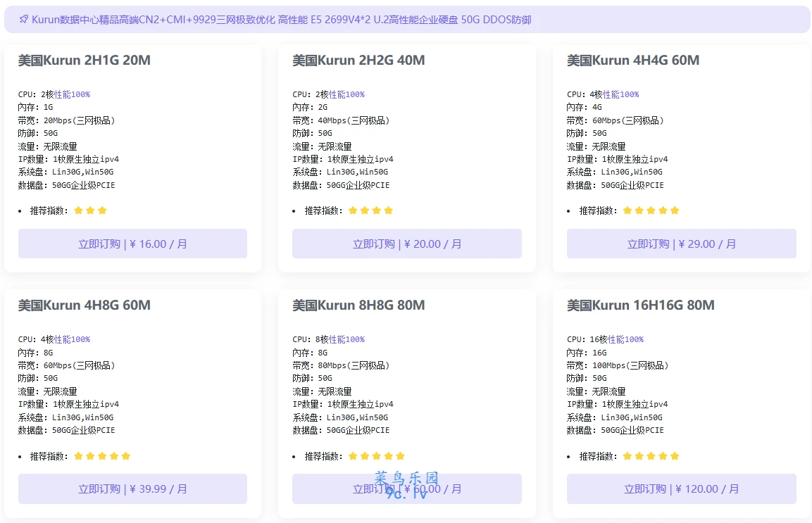
Task: Select IP数量 line in the 4H4G 60M card
Action: (618, 159)
